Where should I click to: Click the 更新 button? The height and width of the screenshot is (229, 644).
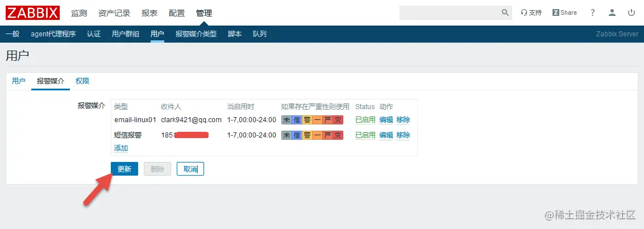point(124,169)
